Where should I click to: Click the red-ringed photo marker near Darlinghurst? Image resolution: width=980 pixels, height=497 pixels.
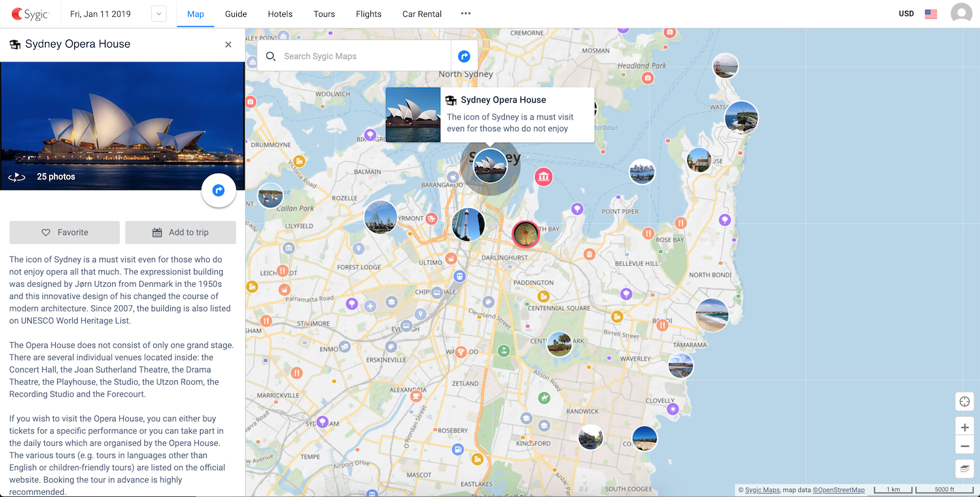525,234
